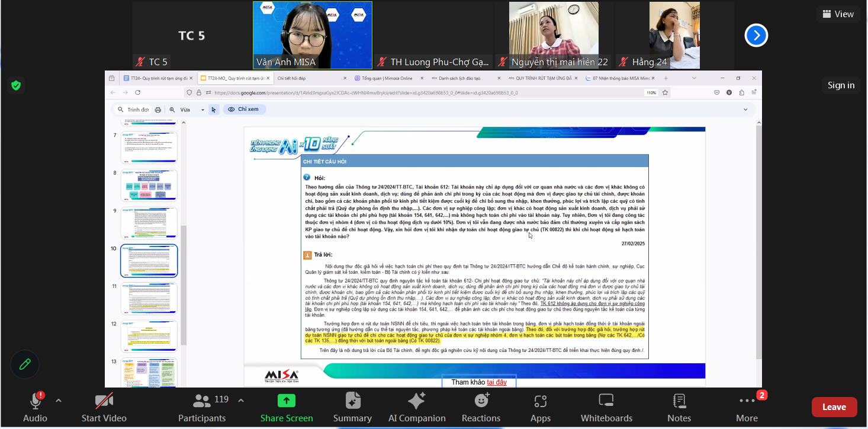868x429 pixels.
Task: Open the More menu with 2 notifications
Action: tap(747, 407)
